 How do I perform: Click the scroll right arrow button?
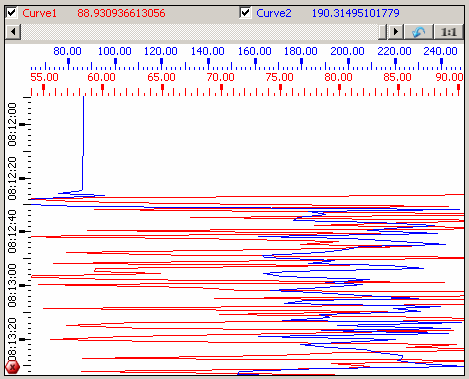396,32
